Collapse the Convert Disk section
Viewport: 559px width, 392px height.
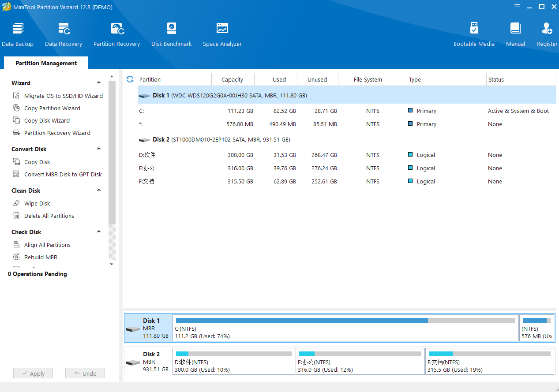coord(99,149)
